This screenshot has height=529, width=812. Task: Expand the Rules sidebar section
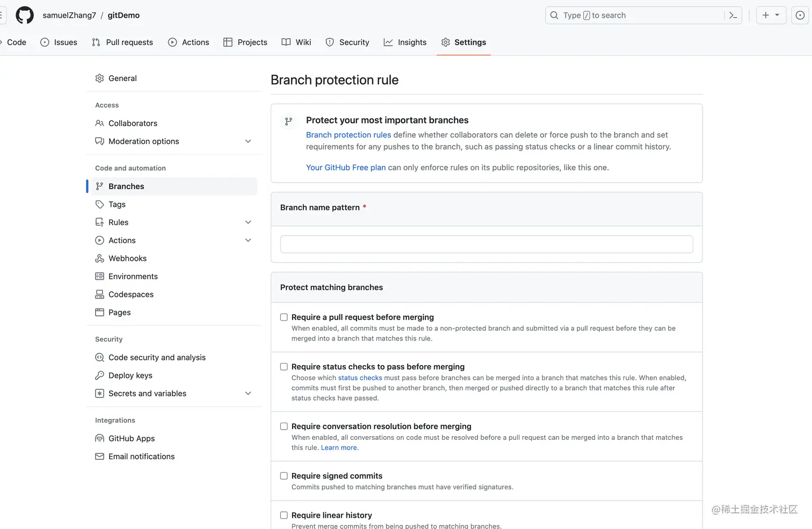[x=248, y=222]
